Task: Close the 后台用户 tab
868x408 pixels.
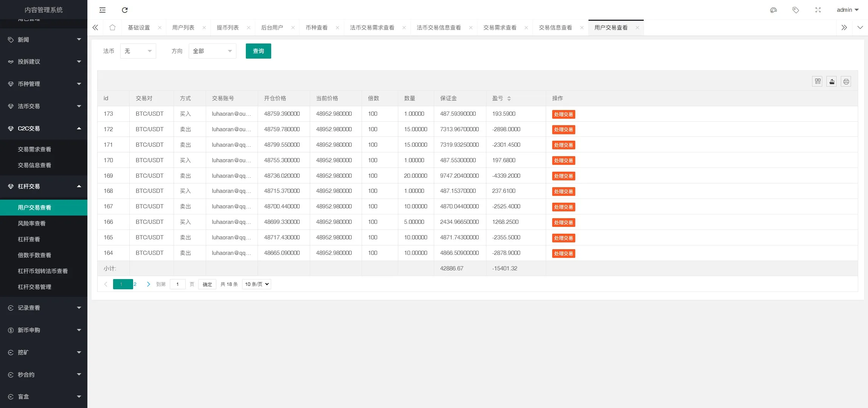Action: (293, 28)
